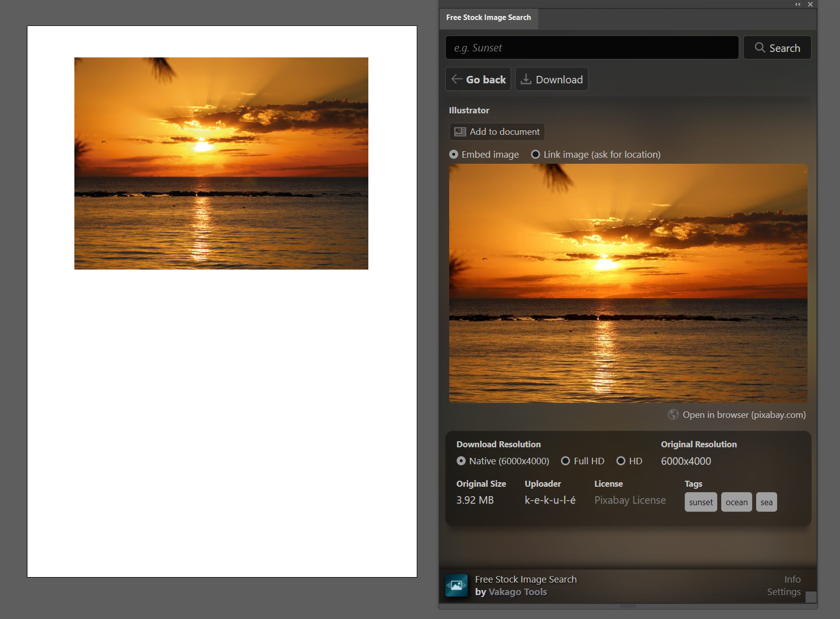
Task: Select Full HD download resolution
Action: [x=565, y=461]
